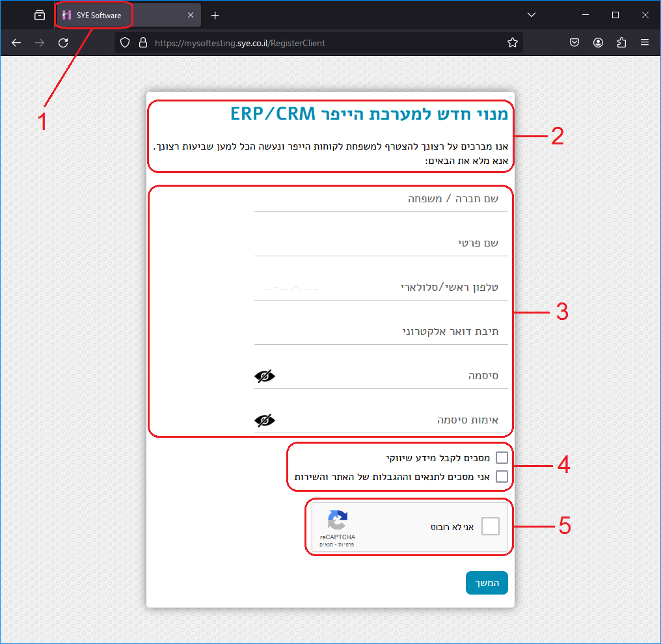This screenshot has width=661, height=644.
Task: Reload the page with the refresh icon
Action: (x=63, y=43)
